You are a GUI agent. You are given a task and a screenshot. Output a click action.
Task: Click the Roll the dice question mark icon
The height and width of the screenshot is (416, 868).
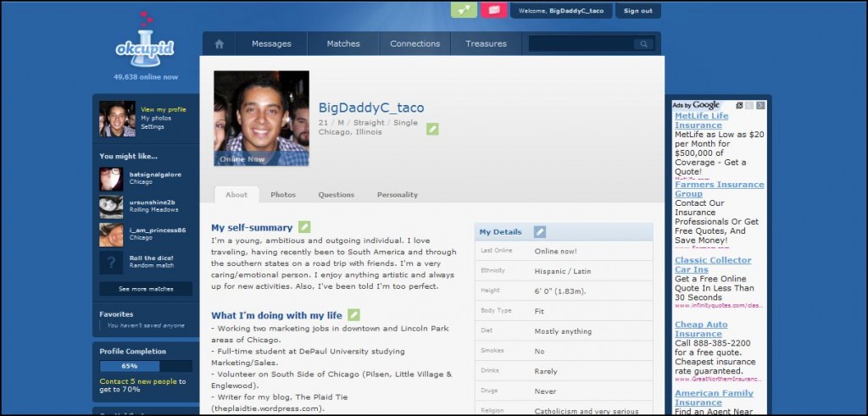(111, 262)
